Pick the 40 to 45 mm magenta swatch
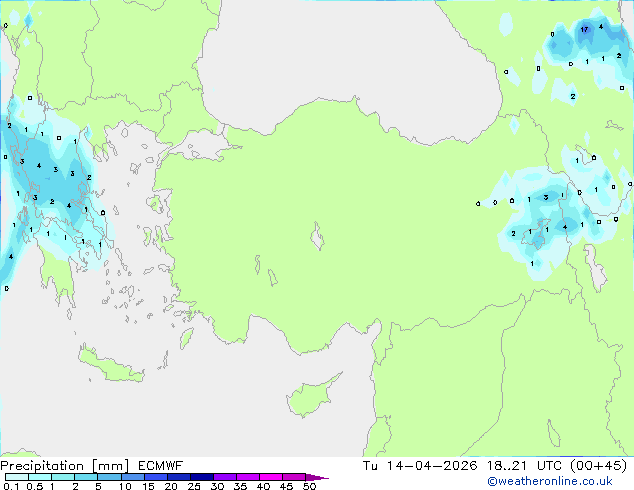The height and width of the screenshot is (490, 634). 271,477
